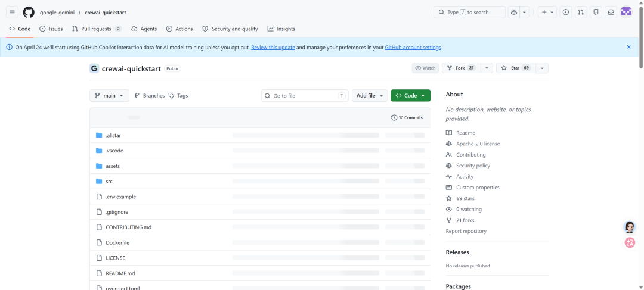Switch to Security and quality tab

[230, 29]
